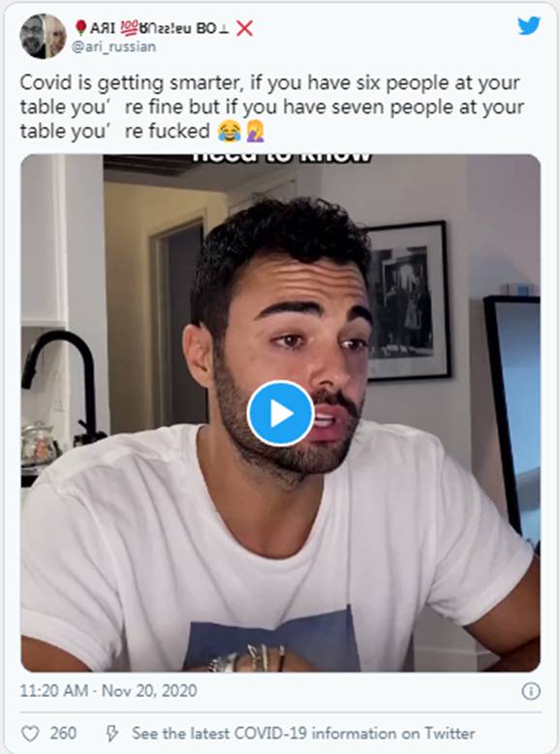Screen dimensions: 560x754
Task: Click the rose emoji before the author name
Action: pos(81,28)
